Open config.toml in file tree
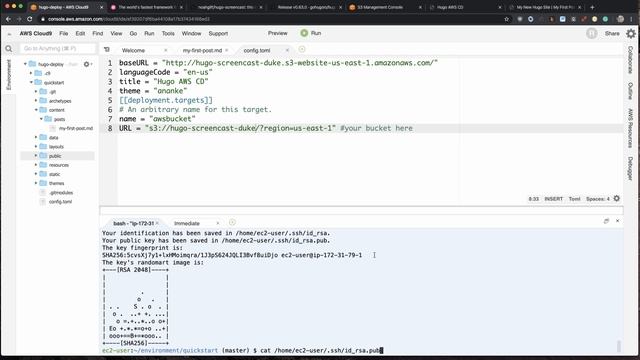640x360 pixels. (x=60, y=202)
